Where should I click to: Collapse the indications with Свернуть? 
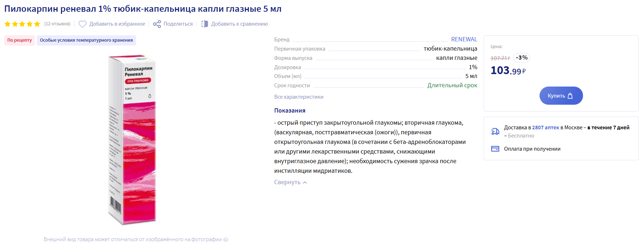click(x=290, y=182)
